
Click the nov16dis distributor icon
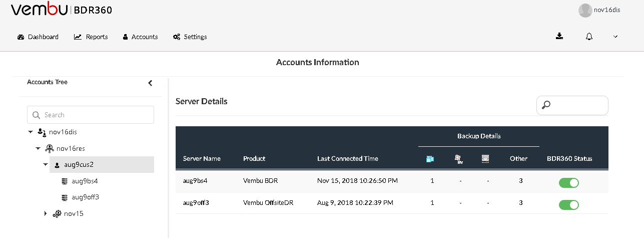click(x=42, y=132)
